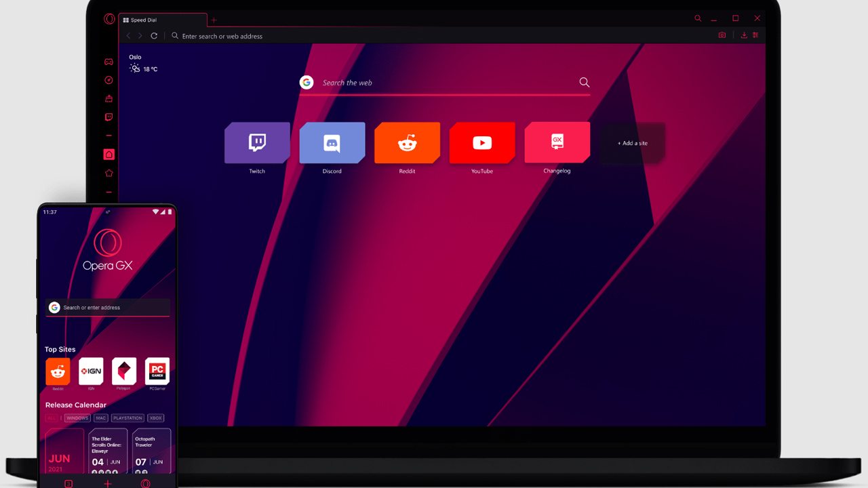Open the GX Corner gamepad sidebar icon

pyautogui.click(x=108, y=62)
